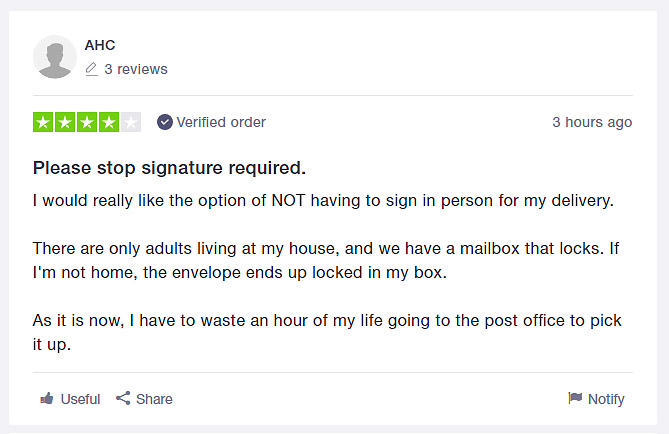Click the 3 hours ago timestamp

point(592,122)
